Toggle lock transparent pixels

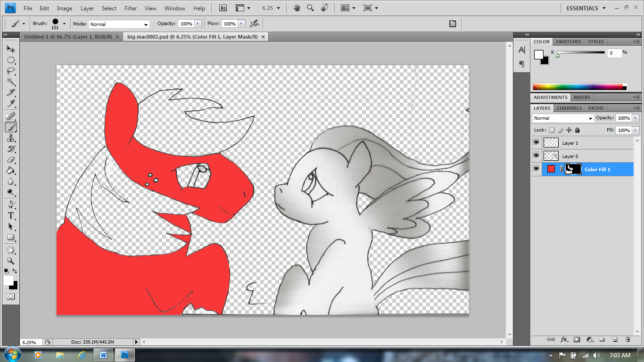pyautogui.click(x=552, y=130)
